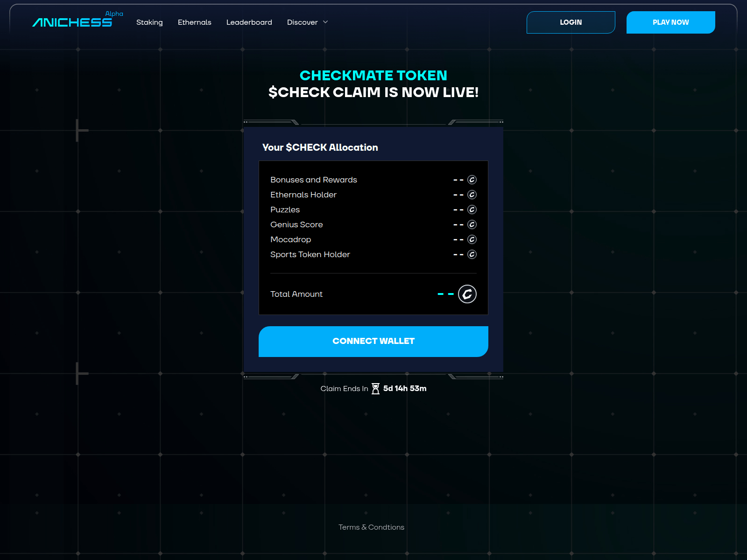Open the Staking page
The width and height of the screenshot is (747, 560).
tap(149, 22)
